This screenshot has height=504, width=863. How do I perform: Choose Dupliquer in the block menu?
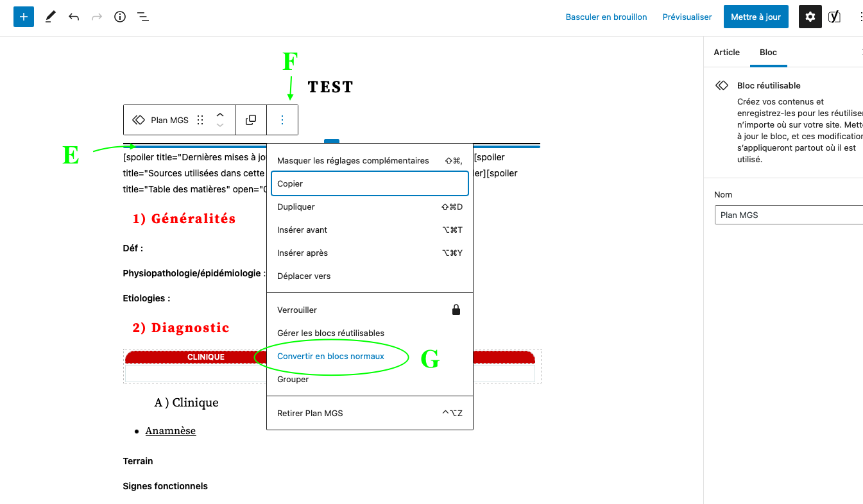(370, 206)
